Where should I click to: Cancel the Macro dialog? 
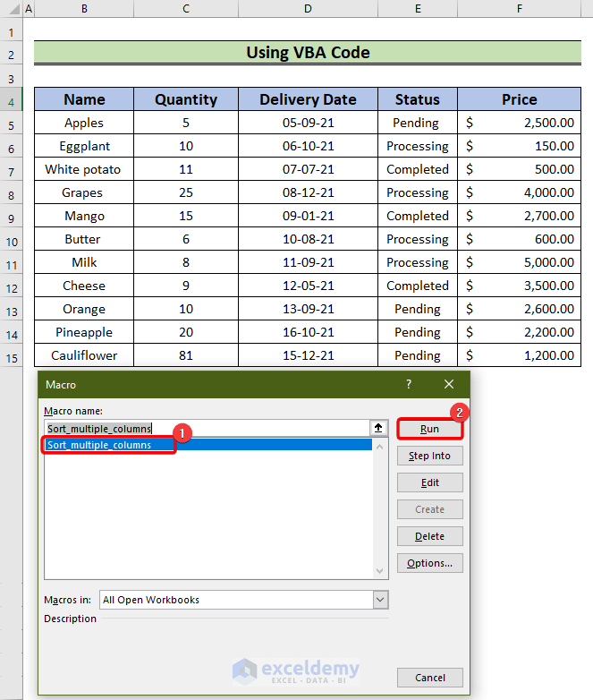(429, 678)
